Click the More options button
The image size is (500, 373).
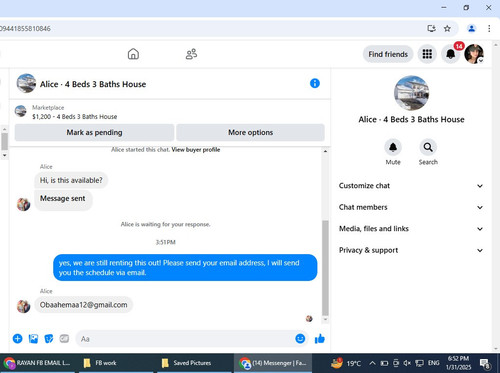[250, 132]
